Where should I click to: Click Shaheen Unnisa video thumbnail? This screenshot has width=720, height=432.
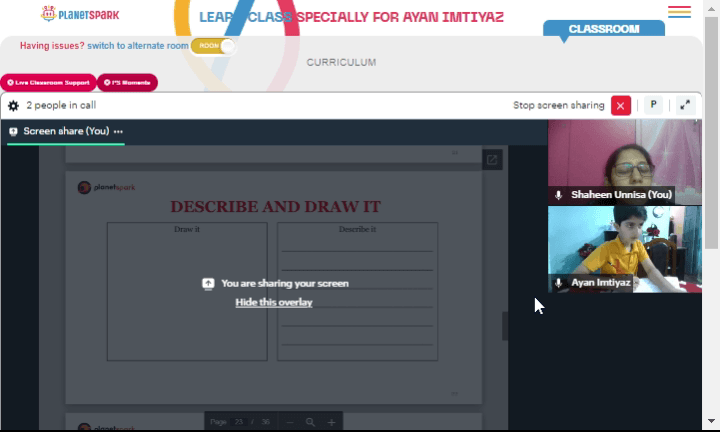pyautogui.click(x=624, y=162)
